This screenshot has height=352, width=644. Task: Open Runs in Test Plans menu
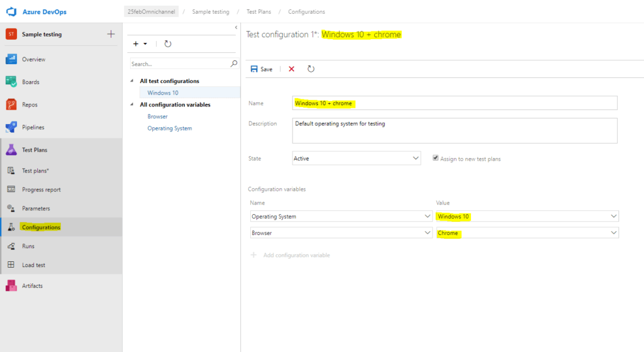[x=28, y=246]
